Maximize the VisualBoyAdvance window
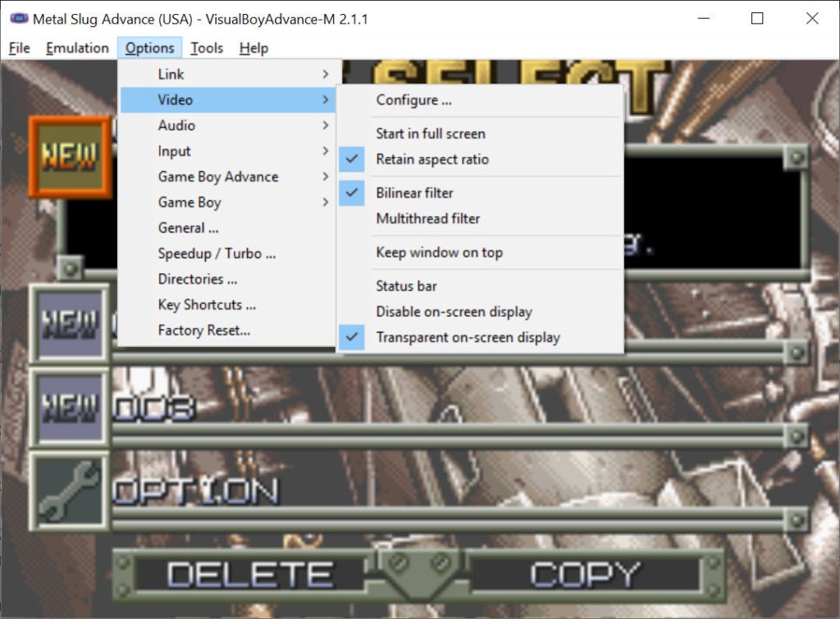840x619 pixels. pyautogui.click(x=757, y=19)
